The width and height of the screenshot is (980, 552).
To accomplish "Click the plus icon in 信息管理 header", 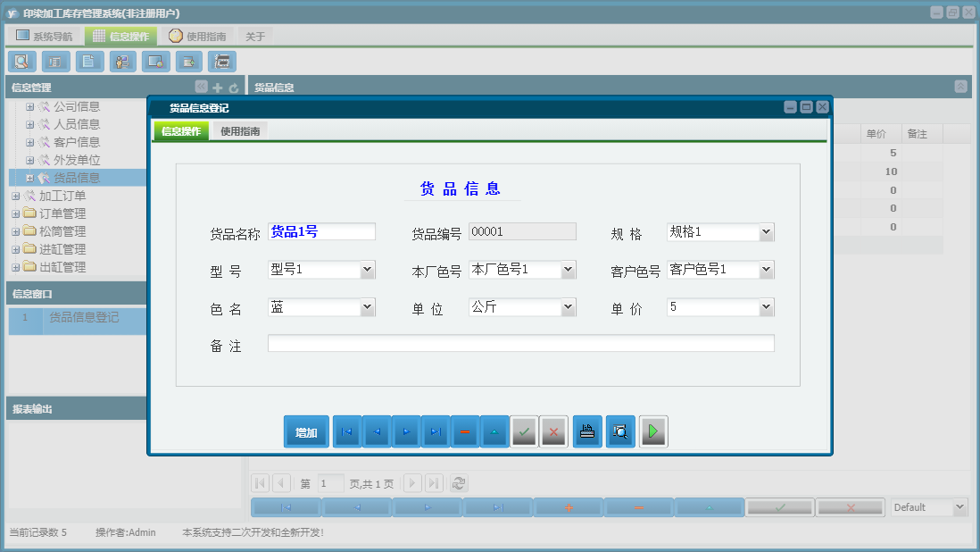I will pos(218,88).
